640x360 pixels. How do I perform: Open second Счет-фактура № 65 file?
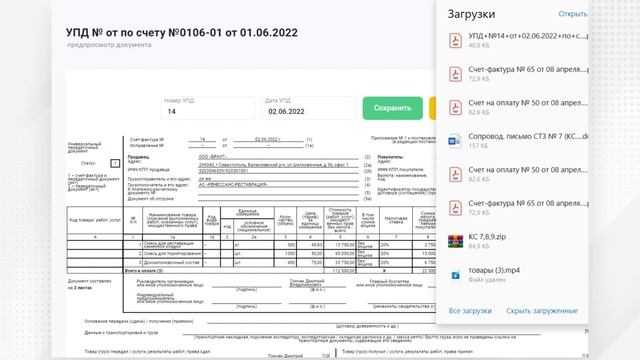tap(528, 203)
